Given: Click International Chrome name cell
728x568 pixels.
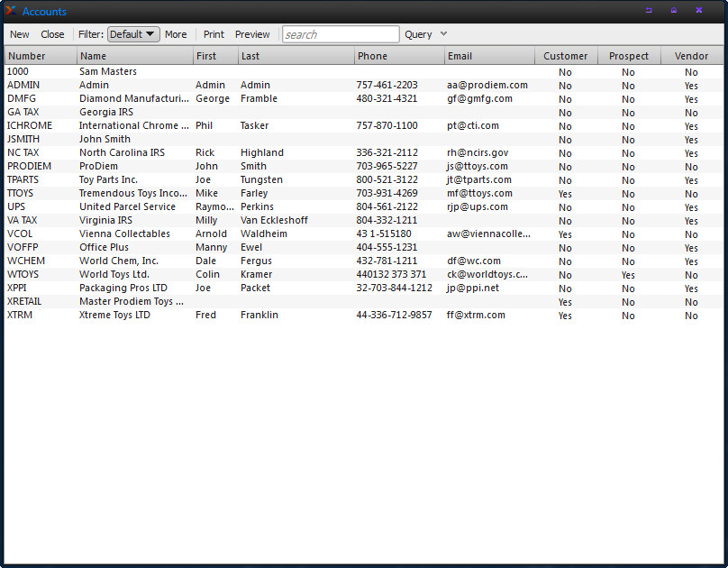Looking at the screenshot, I should point(133,125).
